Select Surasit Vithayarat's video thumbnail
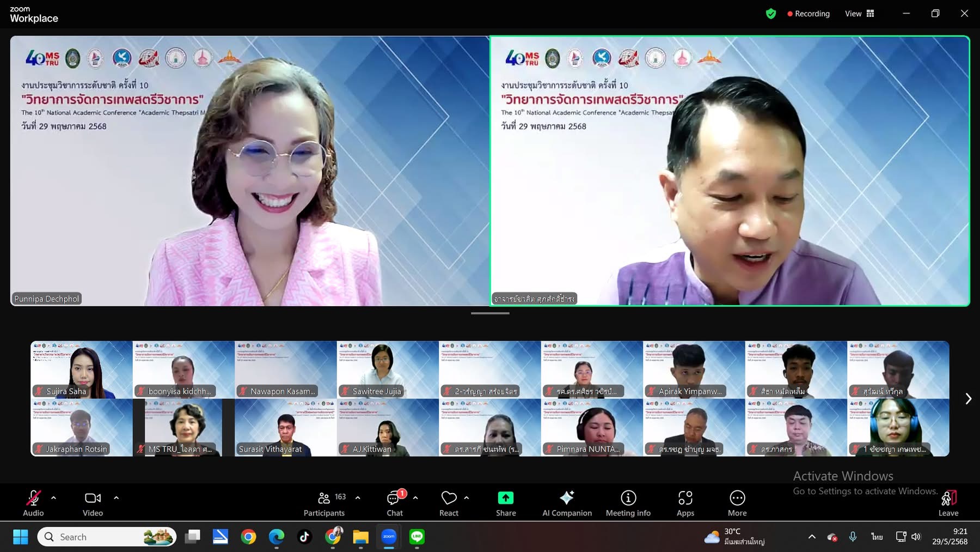The image size is (980, 552). pos(285,428)
